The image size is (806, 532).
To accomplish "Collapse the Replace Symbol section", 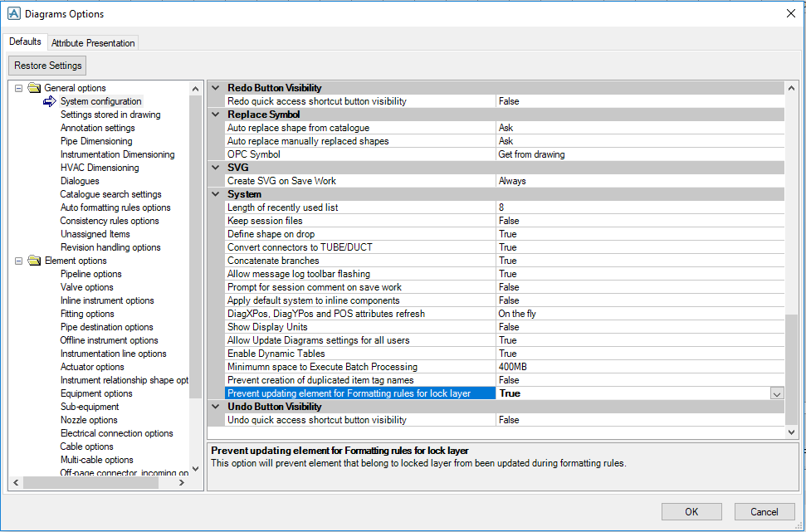I will click(x=215, y=114).
